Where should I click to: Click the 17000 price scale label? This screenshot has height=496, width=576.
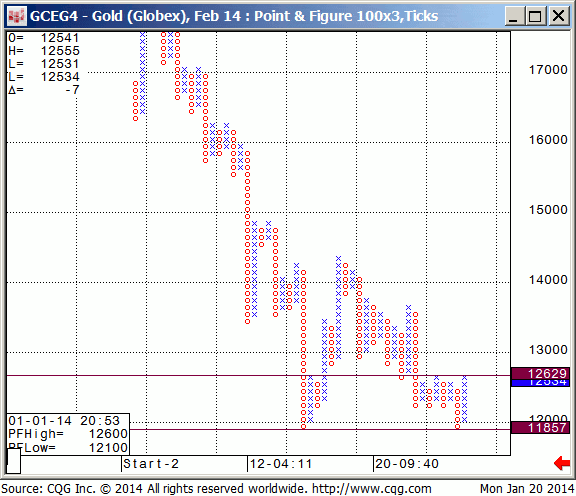(548, 69)
